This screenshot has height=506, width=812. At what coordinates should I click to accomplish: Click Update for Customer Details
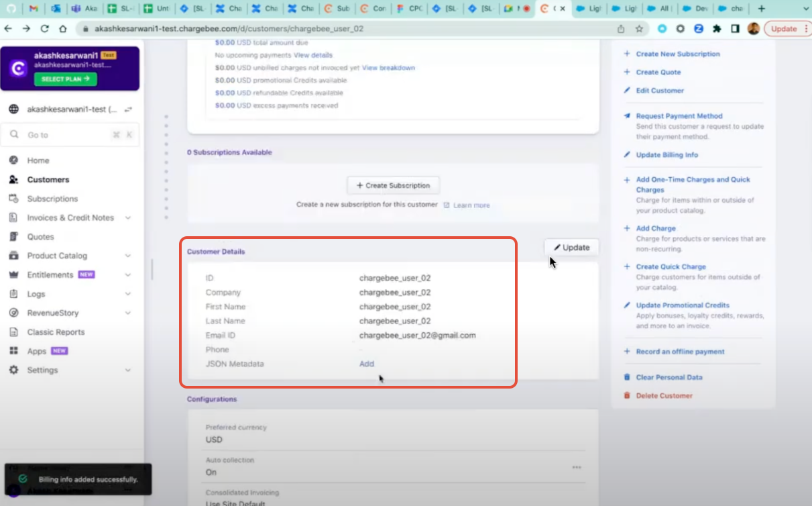pyautogui.click(x=571, y=247)
